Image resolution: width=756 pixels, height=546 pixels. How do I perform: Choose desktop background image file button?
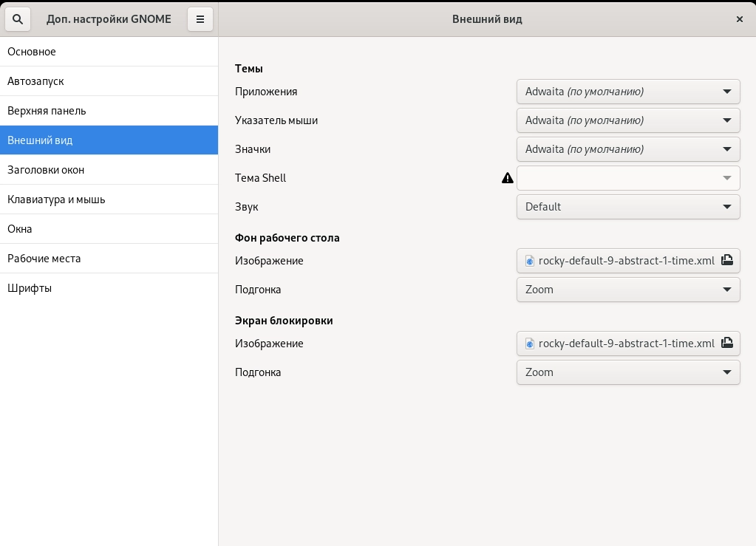tap(628, 261)
